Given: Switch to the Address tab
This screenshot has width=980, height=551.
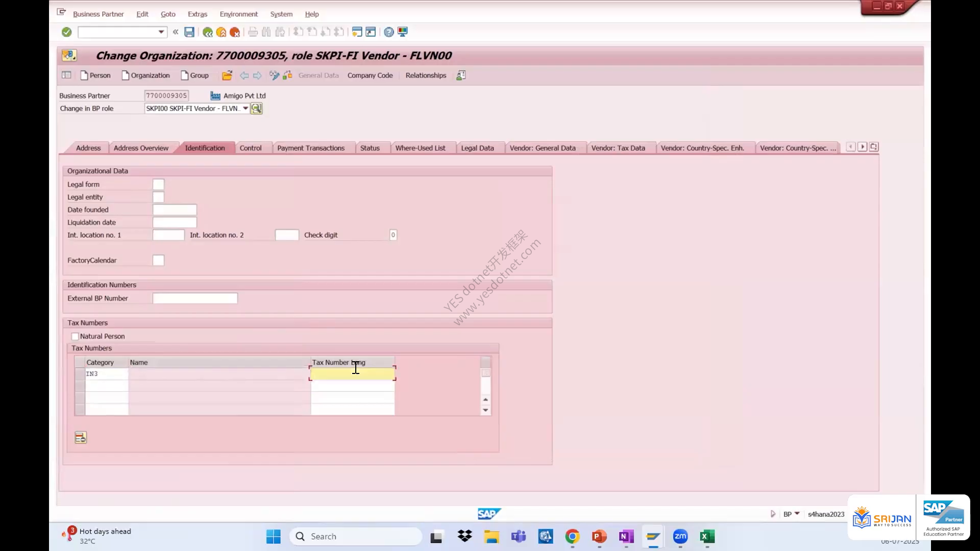Looking at the screenshot, I should [x=88, y=148].
